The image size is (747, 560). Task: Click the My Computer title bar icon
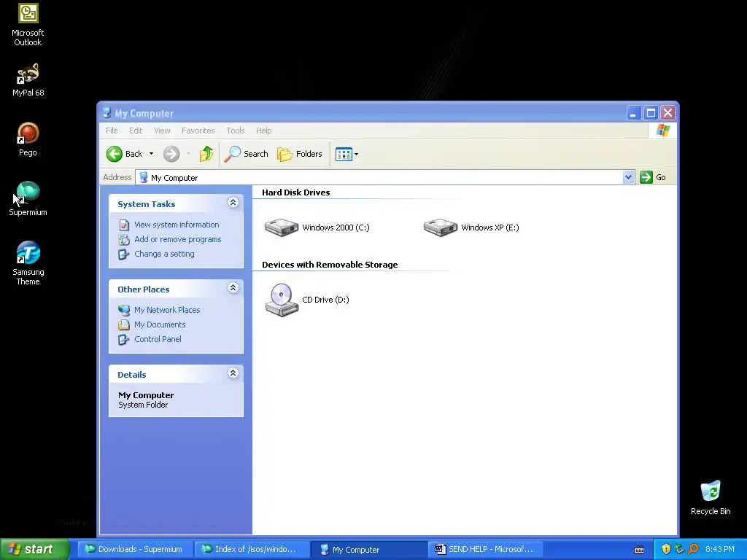tap(107, 113)
